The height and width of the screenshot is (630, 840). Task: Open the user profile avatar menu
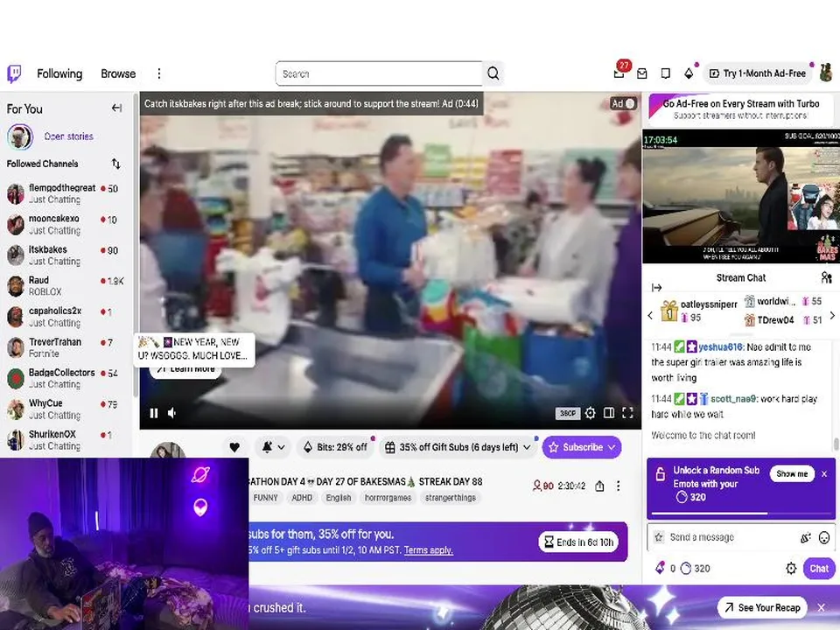point(825,73)
